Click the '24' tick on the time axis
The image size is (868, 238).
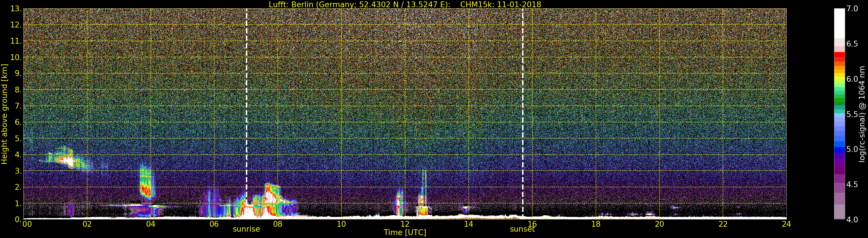click(786, 224)
